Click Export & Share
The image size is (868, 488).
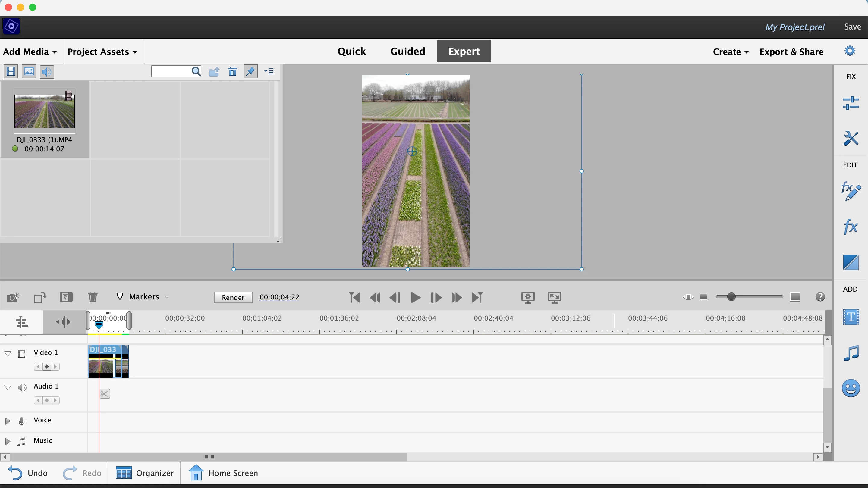(791, 52)
